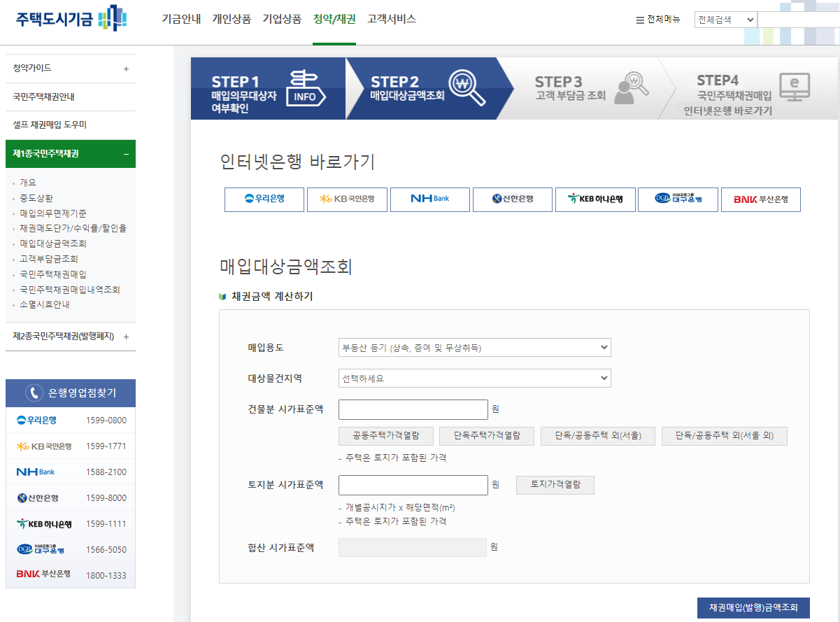
Task: Open the 대상물건지역 selection dropdown
Action: (x=474, y=378)
